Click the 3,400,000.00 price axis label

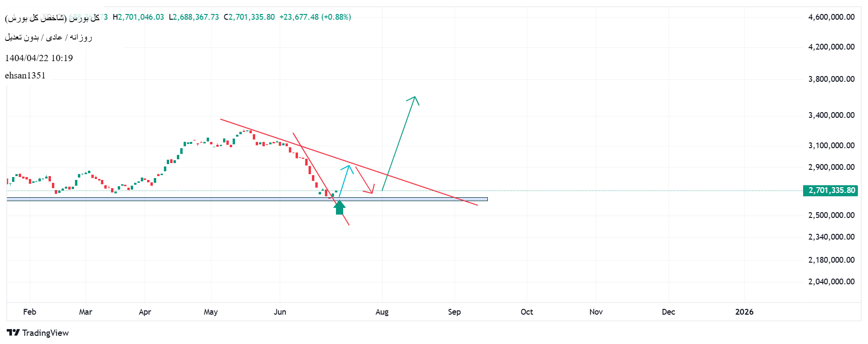(x=831, y=115)
